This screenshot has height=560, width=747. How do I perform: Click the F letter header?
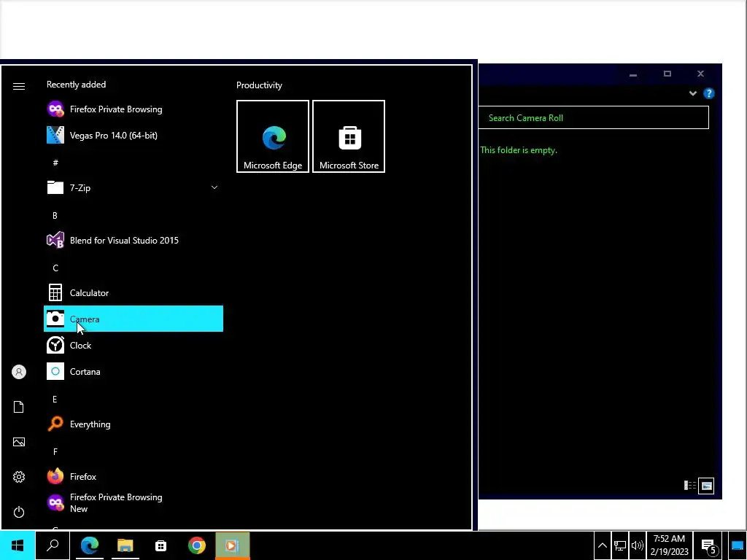[x=55, y=452]
